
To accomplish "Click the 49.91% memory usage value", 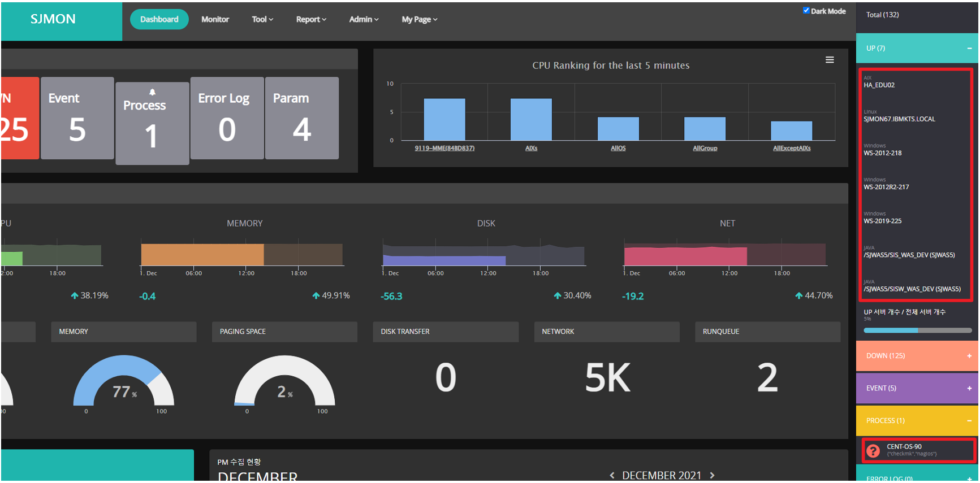I will click(x=335, y=295).
